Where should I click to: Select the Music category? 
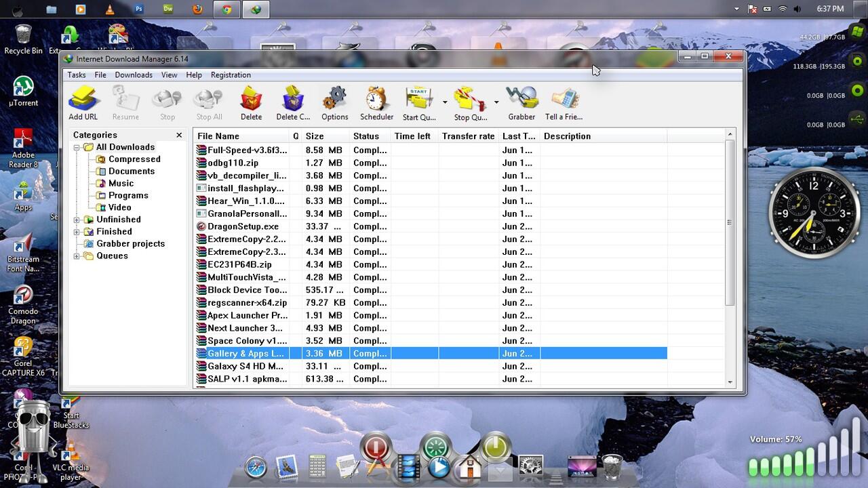pyautogui.click(x=121, y=183)
